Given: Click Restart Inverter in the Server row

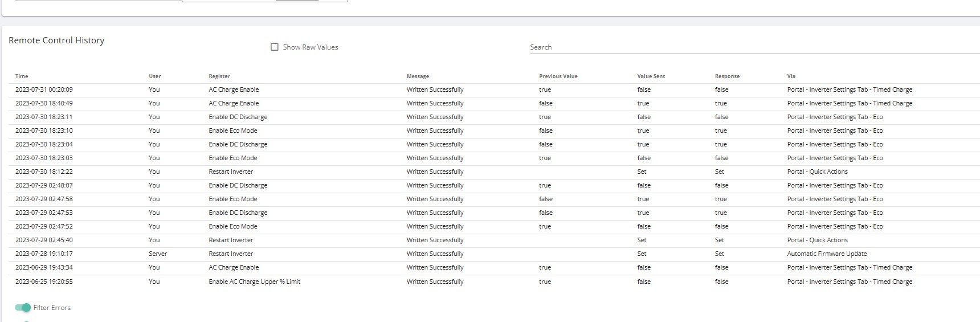Looking at the screenshot, I should 231,254.
